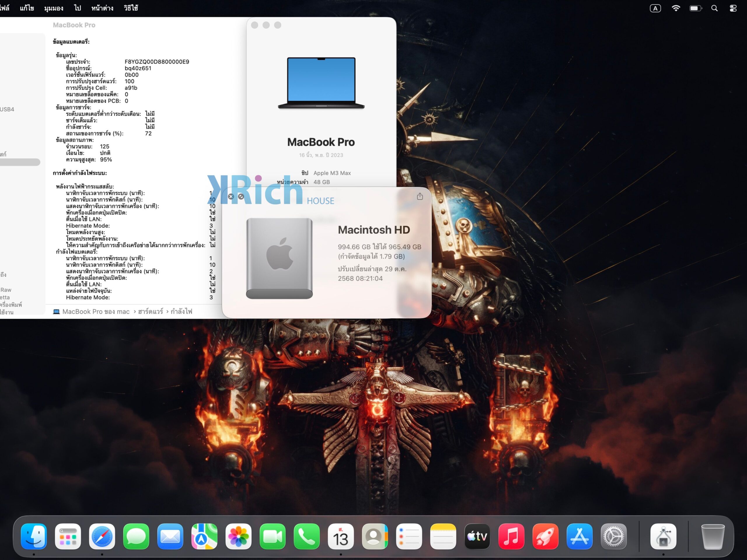Select USB4 in the System Information sidebar
Screen dimensions: 747x560
point(7,109)
